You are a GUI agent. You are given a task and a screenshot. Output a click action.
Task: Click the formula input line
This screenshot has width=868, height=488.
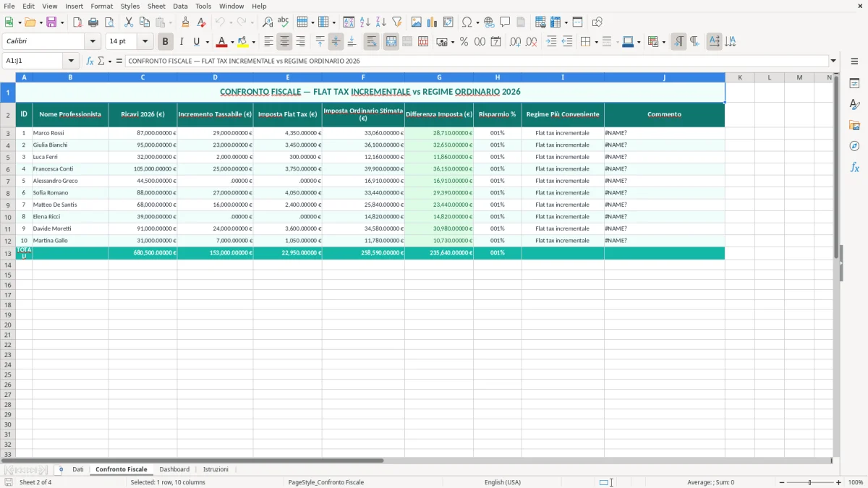tap(476, 61)
